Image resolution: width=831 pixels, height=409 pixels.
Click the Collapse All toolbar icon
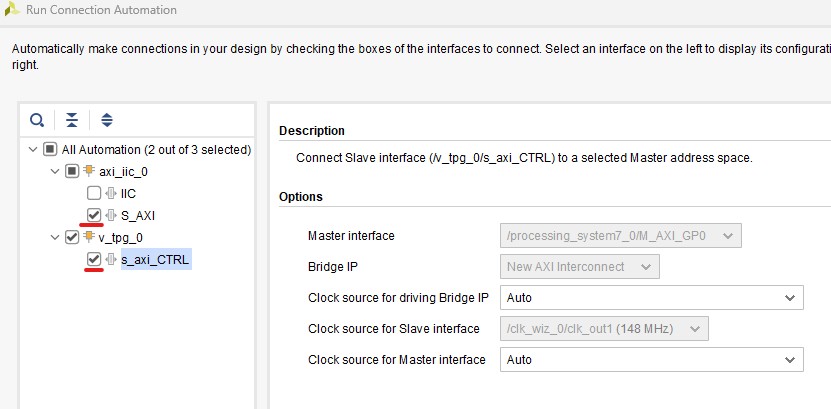coord(71,120)
